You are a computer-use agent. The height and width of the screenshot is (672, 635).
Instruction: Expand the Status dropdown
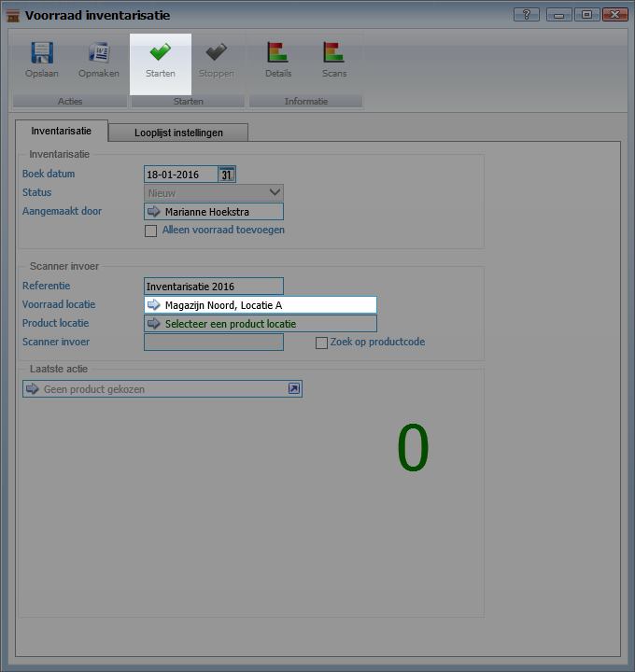point(274,193)
